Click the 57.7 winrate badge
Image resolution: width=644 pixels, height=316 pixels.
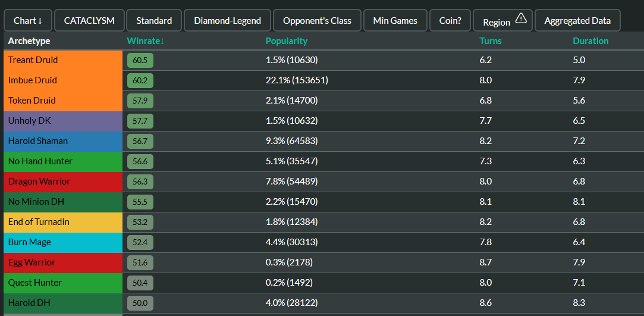(x=140, y=121)
